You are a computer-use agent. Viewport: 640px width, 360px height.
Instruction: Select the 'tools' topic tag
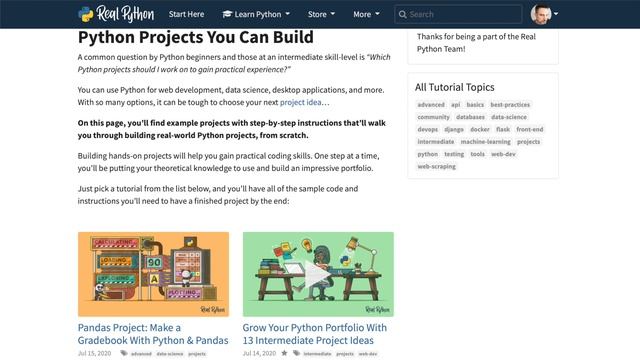(x=477, y=154)
